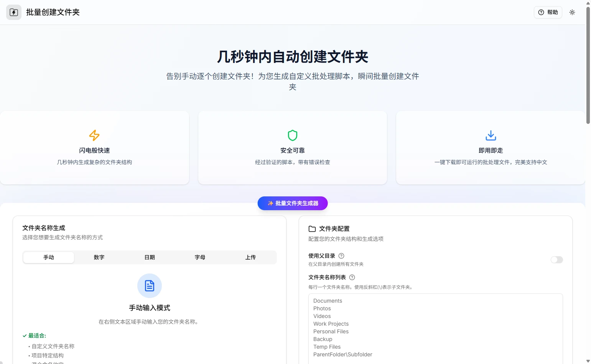Image resolution: width=591 pixels, height=364 pixels.
Task: Click the 批量文件夹生成器 gradient button
Action: [293, 203]
